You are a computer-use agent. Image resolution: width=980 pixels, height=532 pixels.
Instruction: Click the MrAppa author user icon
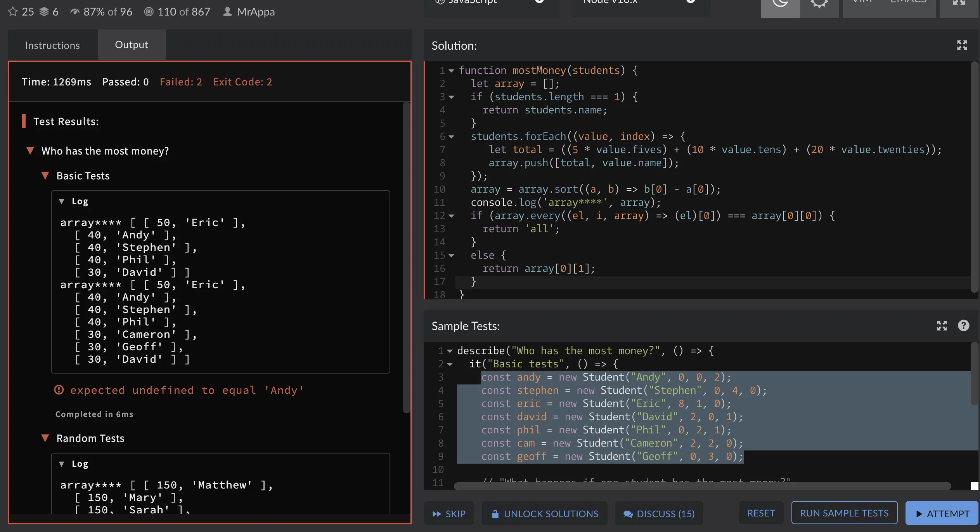228,12
